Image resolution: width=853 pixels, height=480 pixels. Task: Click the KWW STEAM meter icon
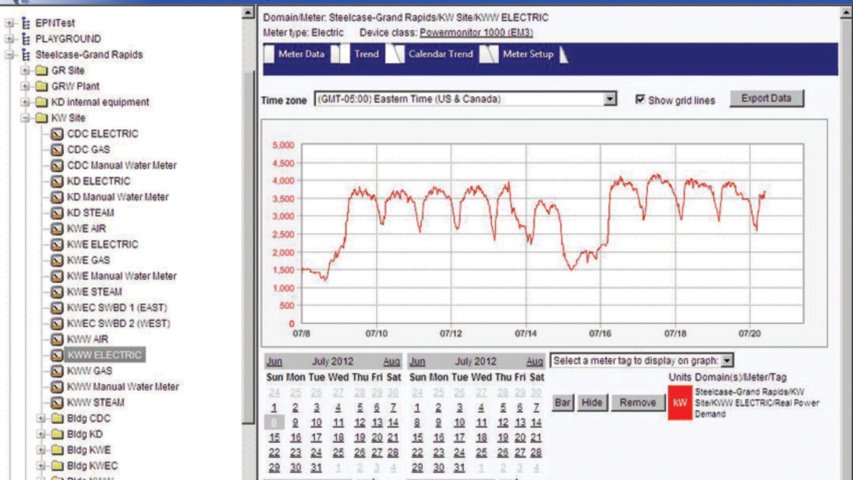pos(57,403)
